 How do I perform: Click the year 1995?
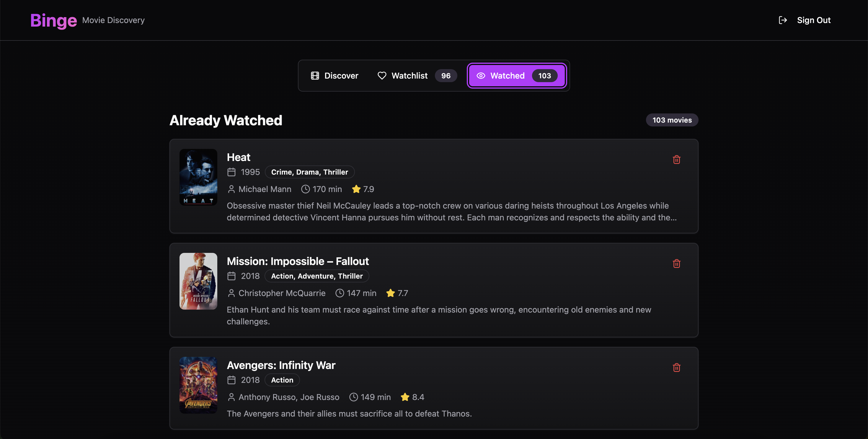[x=250, y=172]
